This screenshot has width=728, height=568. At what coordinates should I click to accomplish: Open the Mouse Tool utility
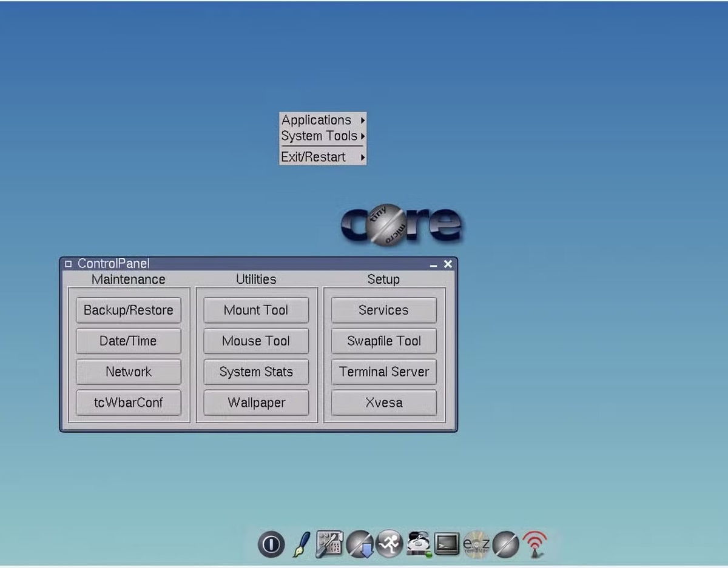pos(256,341)
